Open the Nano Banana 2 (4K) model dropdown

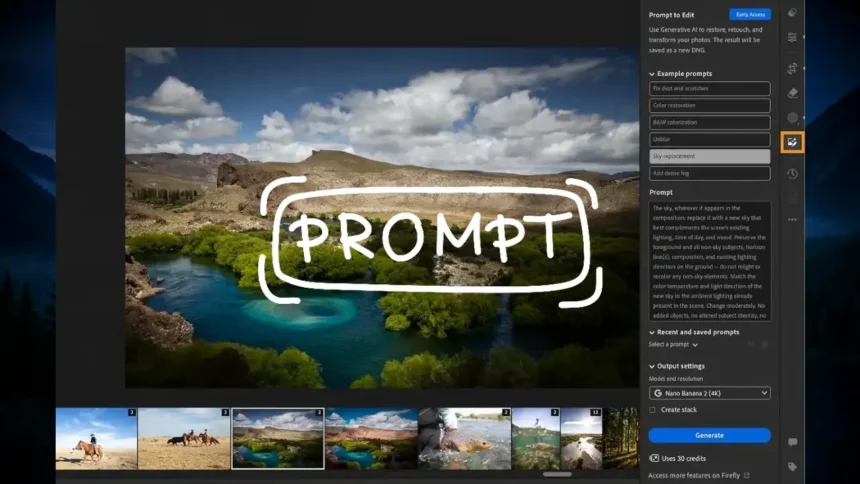[x=710, y=393]
